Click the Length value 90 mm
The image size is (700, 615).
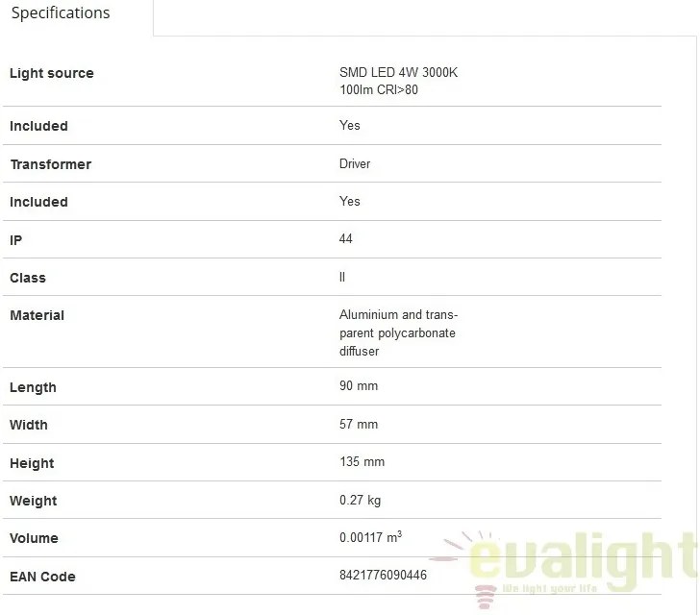tap(359, 385)
